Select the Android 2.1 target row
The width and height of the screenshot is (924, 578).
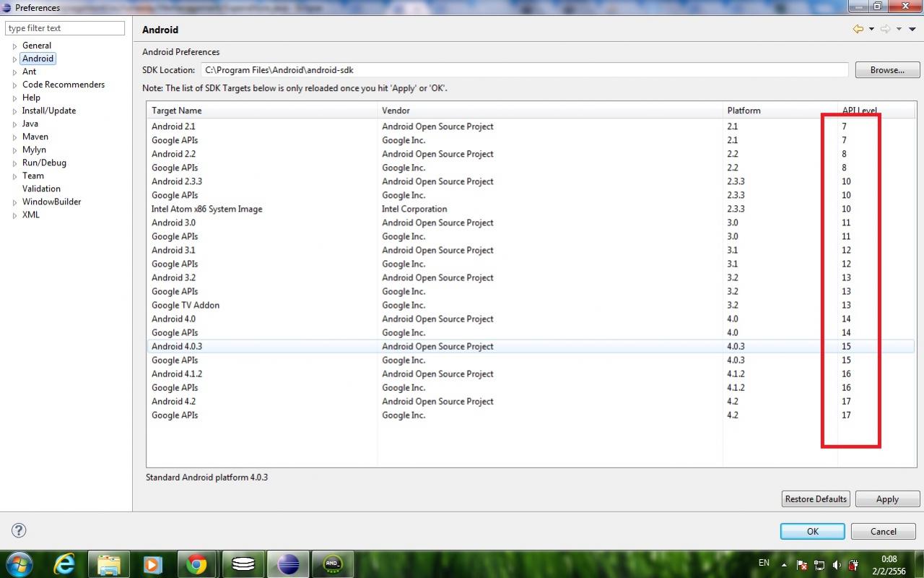pyautogui.click(x=531, y=126)
